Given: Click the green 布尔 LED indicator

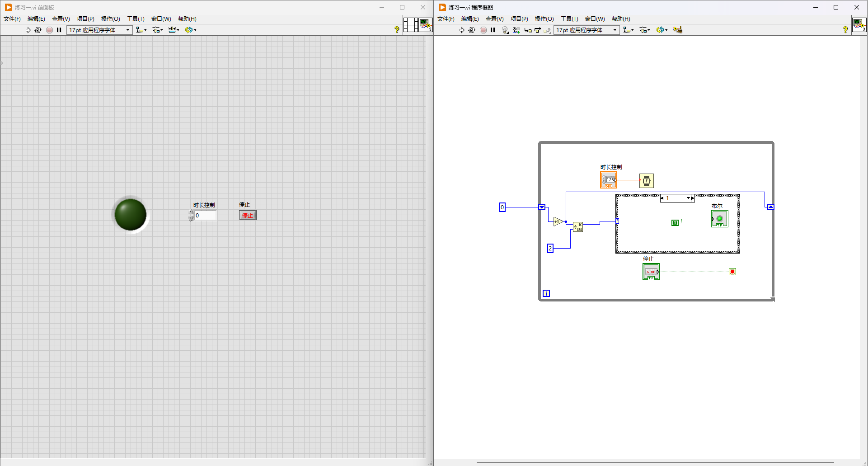Looking at the screenshot, I should click(719, 218).
